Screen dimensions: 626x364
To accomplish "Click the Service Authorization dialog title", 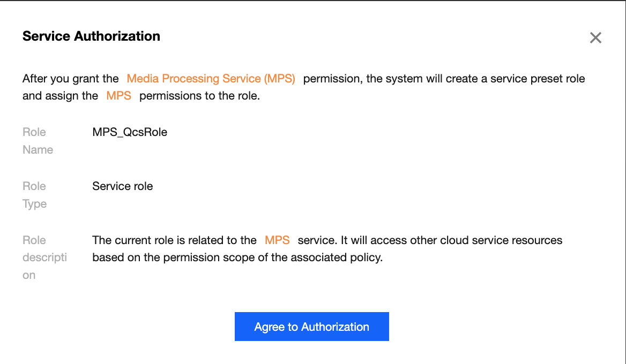I will [91, 36].
